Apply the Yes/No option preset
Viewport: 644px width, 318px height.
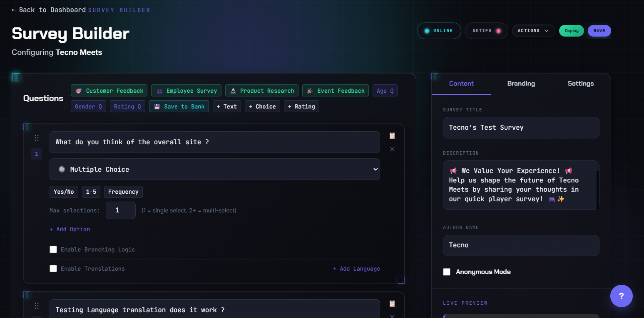(x=64, y=192)
